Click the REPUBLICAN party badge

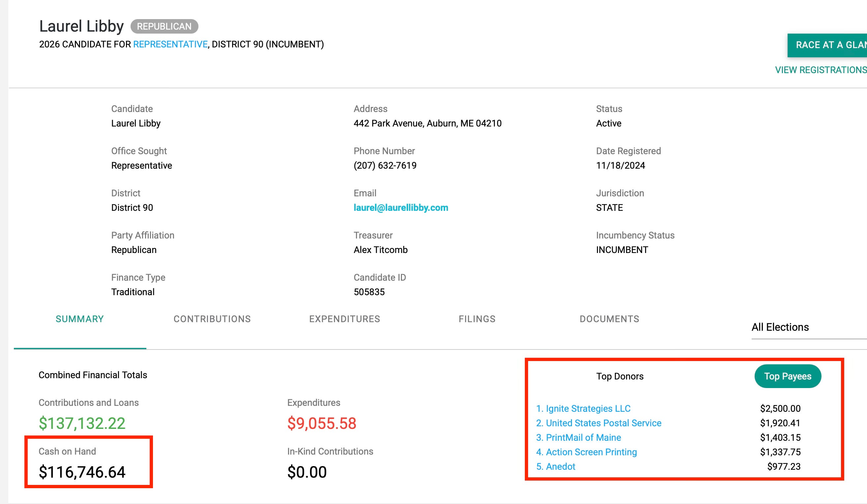tap(164, 26)
